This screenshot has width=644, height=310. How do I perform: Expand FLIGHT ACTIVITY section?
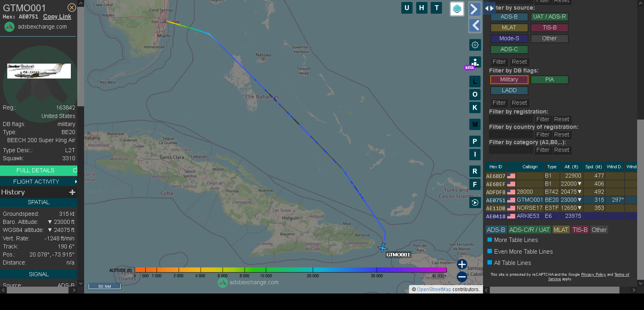pos(39,182)
